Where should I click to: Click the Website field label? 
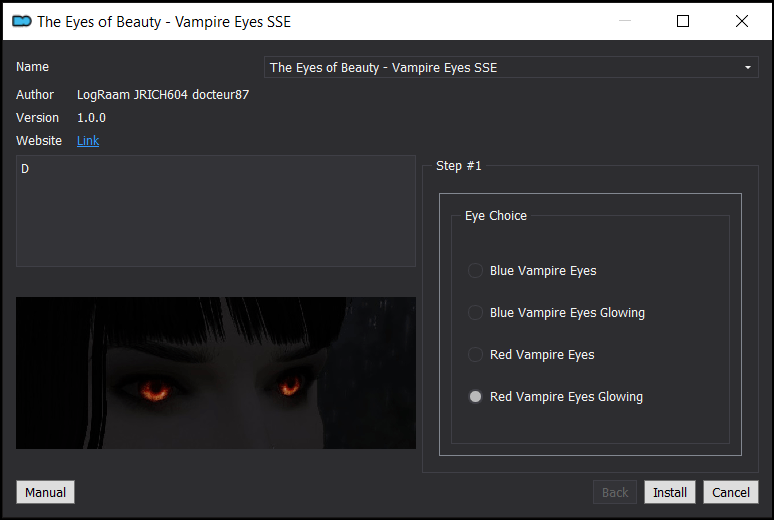tap(39, 141)
